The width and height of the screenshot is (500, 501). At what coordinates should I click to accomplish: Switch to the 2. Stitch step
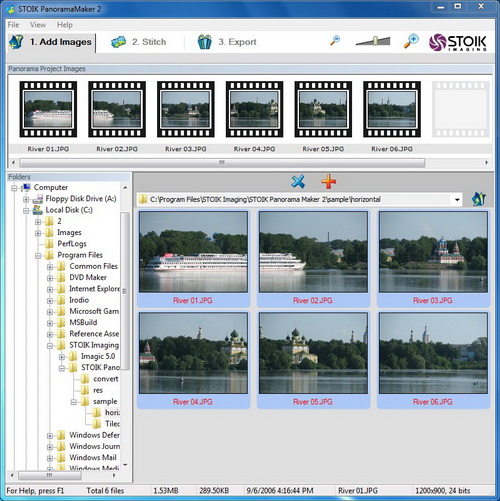(139, 42)
